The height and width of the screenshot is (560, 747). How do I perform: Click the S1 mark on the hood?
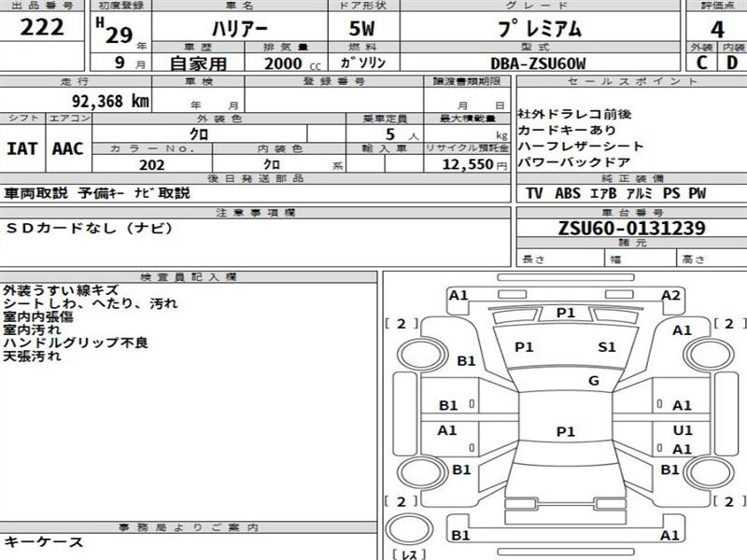pos(607,347)
